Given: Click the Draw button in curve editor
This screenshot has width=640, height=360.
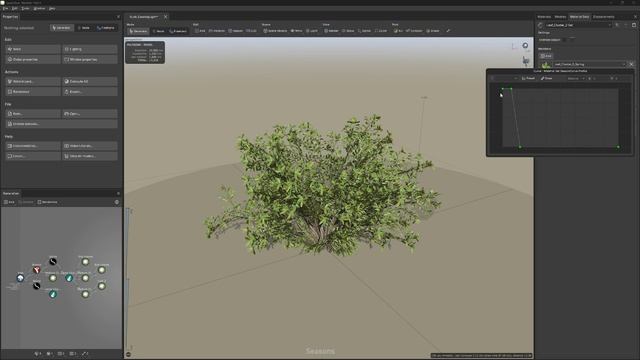Looking at the screenshot, I should [547, 78].
